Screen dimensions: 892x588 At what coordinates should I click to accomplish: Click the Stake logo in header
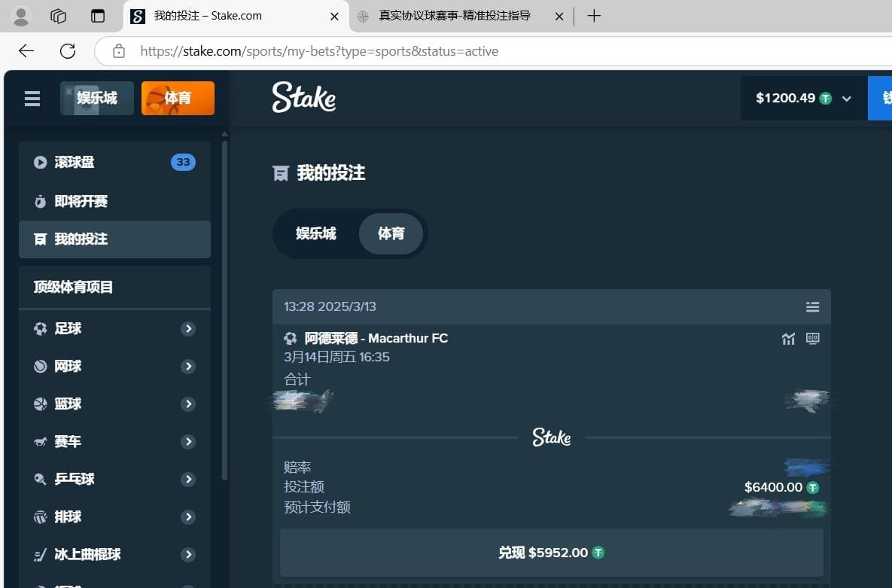304,97
